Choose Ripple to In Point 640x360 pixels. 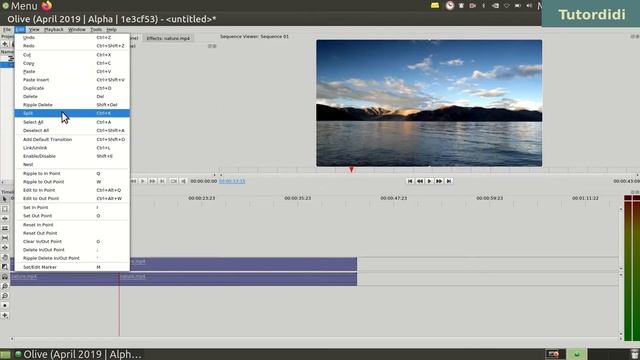click(x=72, y=173)
